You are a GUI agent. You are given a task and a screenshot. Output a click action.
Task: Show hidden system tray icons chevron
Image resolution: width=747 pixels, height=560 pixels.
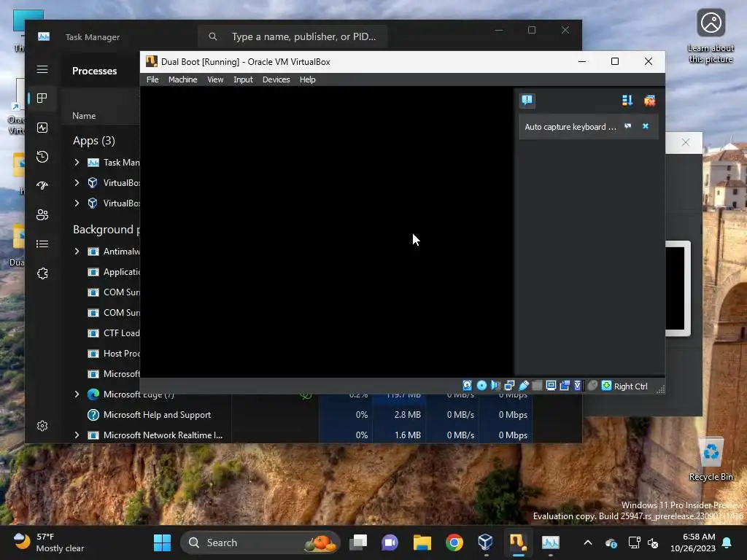point(588,542)
